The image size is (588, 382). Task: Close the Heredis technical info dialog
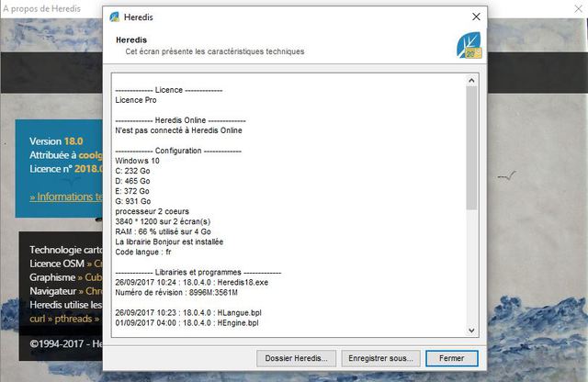pyautogui.click(x=476, y=17)
